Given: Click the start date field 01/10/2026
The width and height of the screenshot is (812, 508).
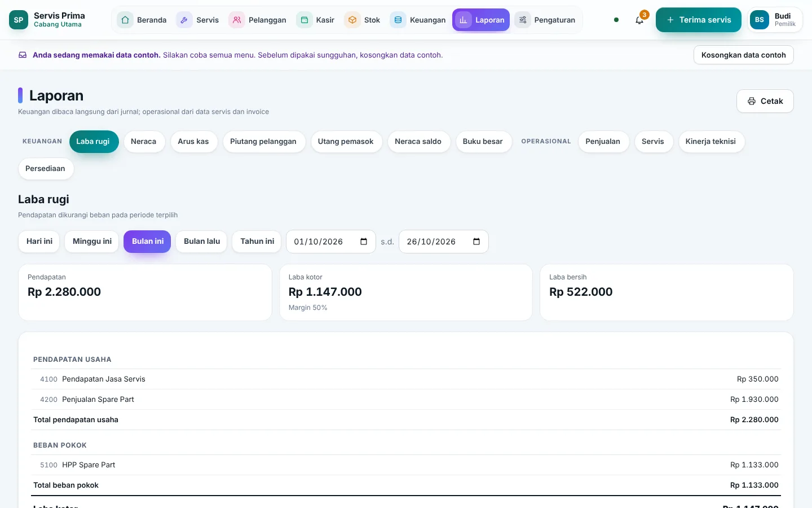Looking at the screenshot, I should [x=331, y=242].
